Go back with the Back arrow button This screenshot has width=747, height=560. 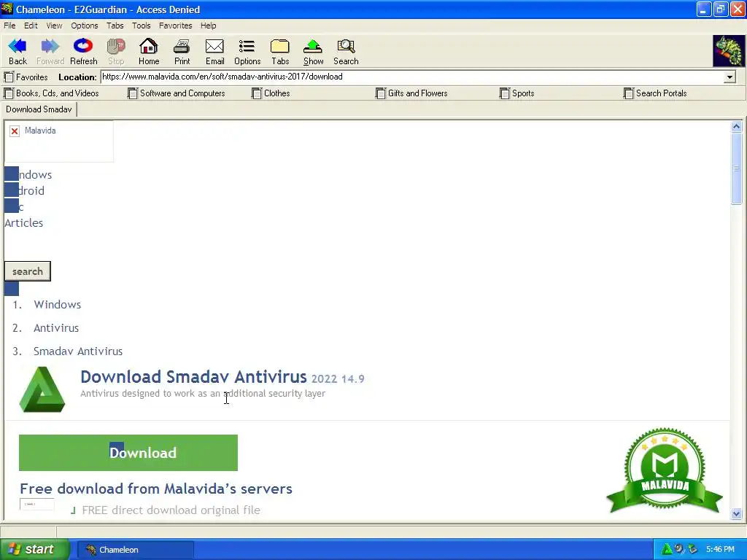click(18, 52)
